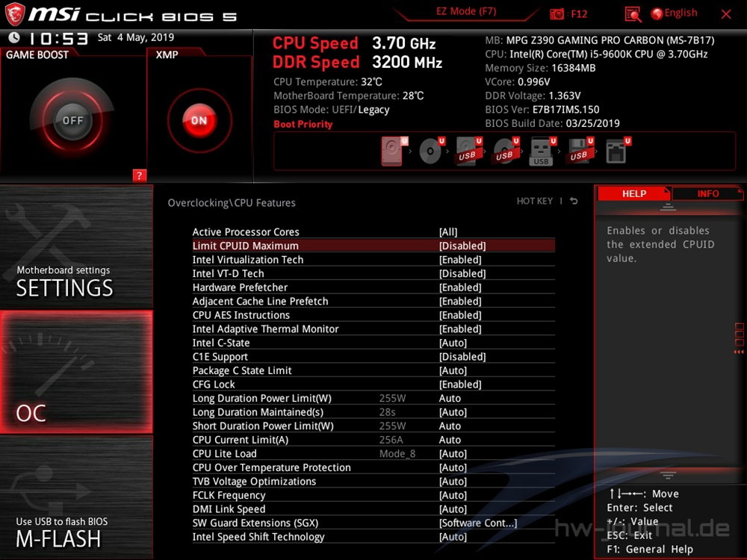Toggle the GAME BOOST knob currently OFF
747x560 pixels.
[x=72, y=120]
